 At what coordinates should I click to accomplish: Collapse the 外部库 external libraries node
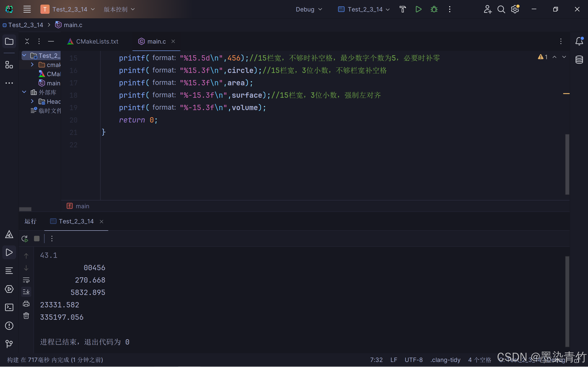(x=24, y=92)
